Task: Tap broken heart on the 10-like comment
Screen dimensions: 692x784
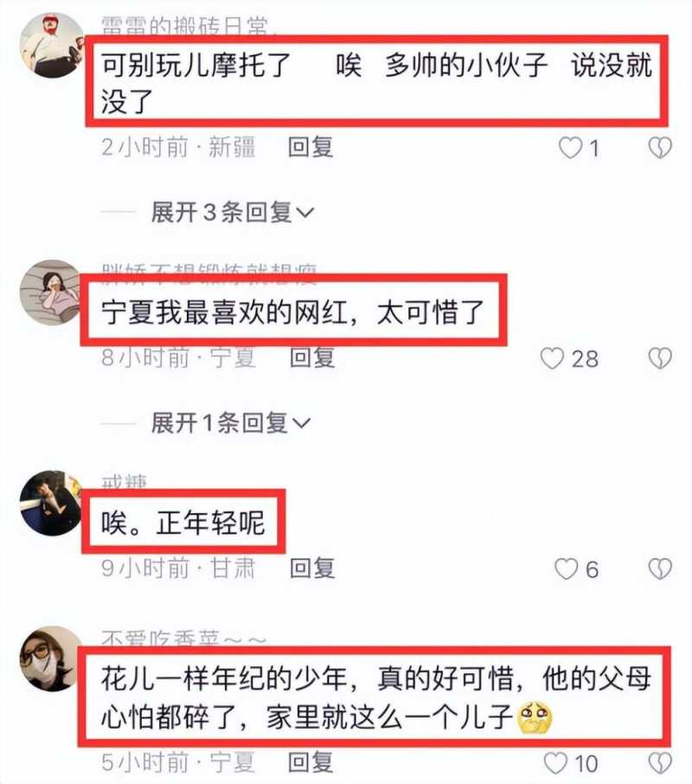Action: coord(660,763)
